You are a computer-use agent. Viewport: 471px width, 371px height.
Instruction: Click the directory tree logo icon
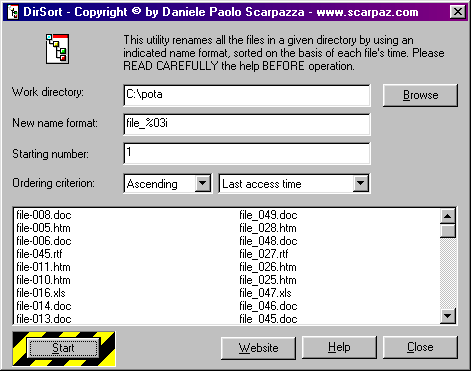pos(57,49)
